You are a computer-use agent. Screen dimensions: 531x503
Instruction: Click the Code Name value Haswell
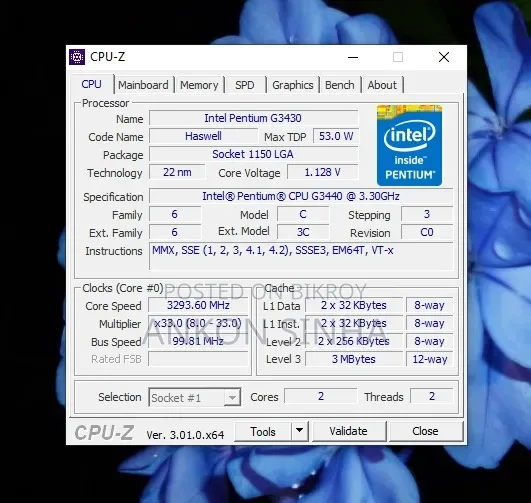[x=203, y=136]
